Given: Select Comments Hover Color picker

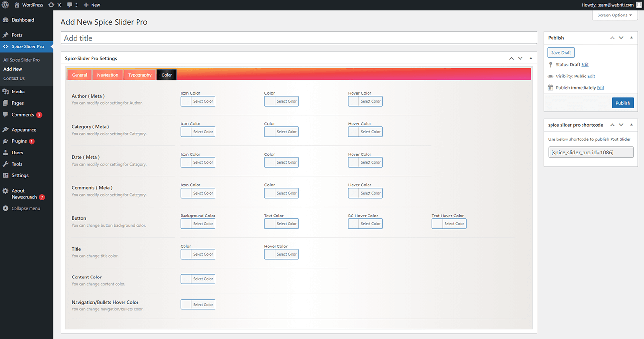Looking at the screenshot, I should coord(365,193).
